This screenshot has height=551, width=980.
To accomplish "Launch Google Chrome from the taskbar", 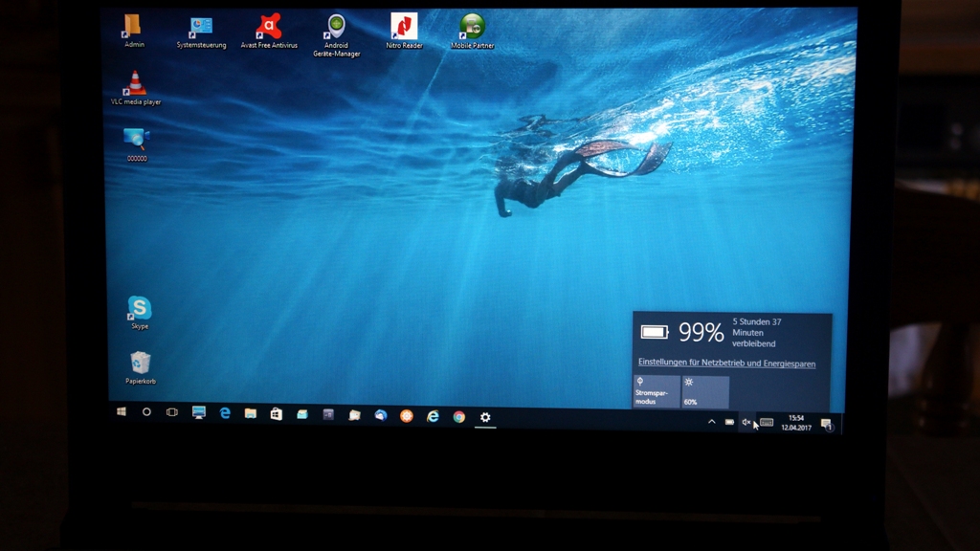I will pos(458,417).
